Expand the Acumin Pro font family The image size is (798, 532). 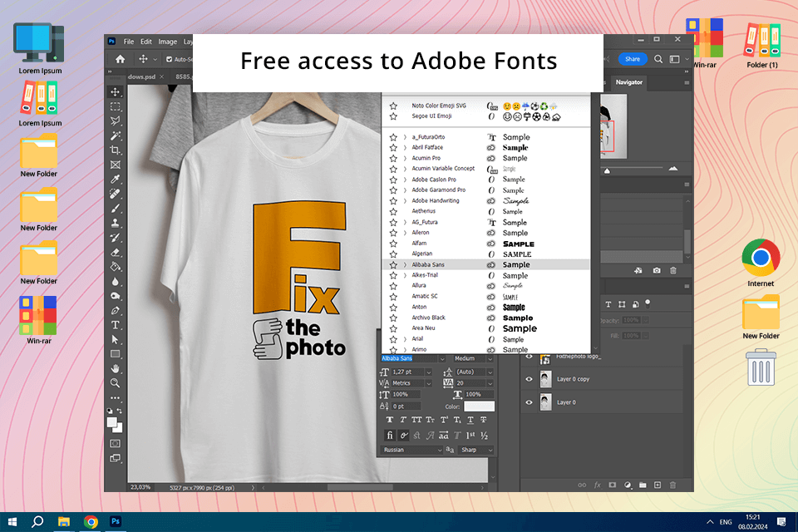405,158
